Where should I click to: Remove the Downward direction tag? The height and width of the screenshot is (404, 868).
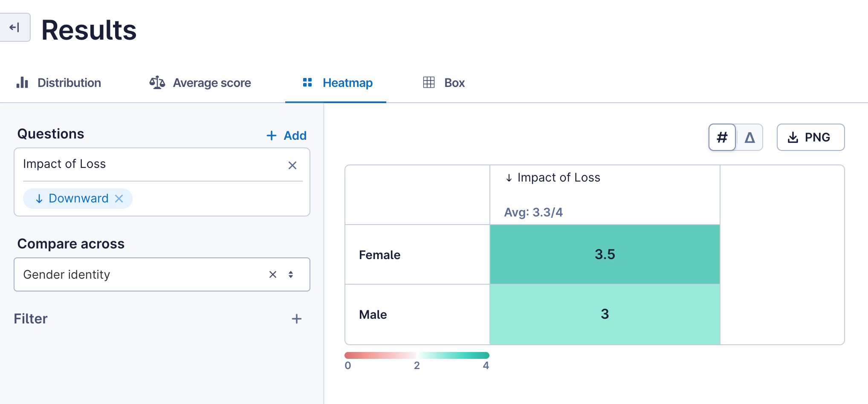119,199
